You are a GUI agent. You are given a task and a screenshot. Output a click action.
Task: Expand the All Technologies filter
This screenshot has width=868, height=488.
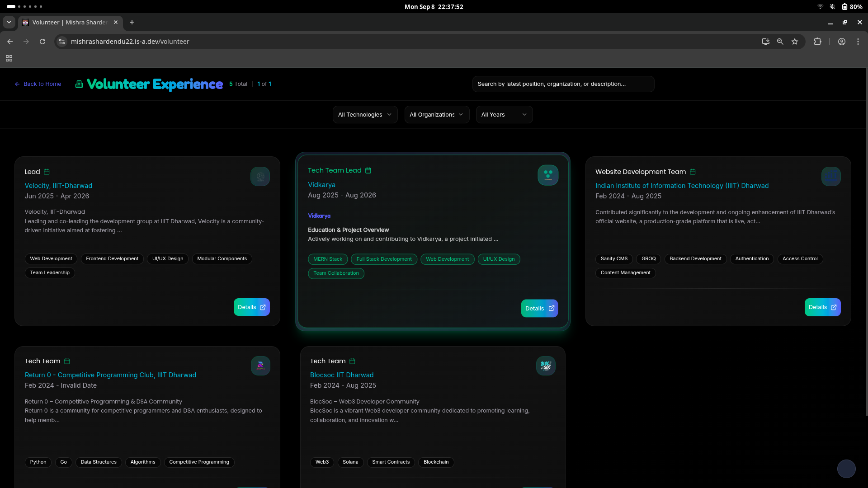365,115
